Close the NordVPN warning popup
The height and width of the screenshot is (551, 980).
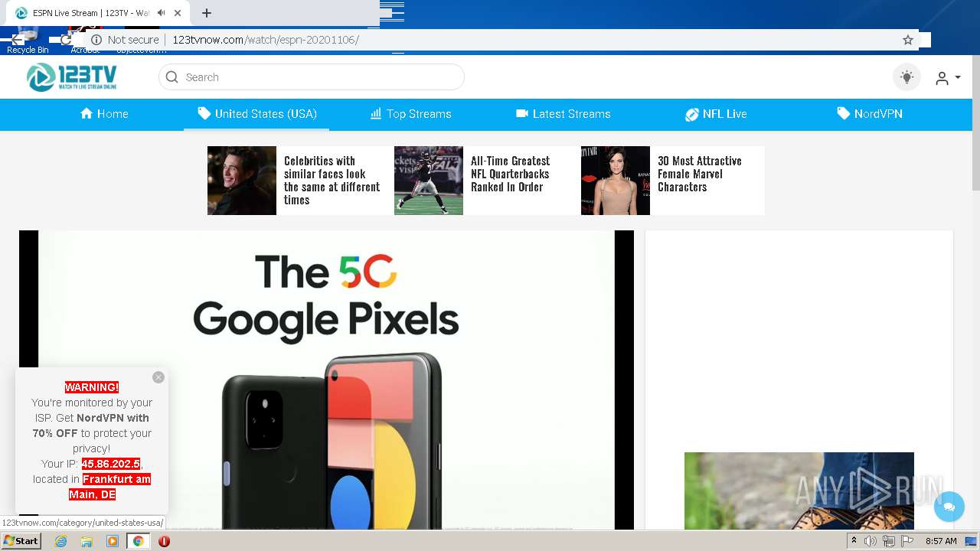coord(158,377)
